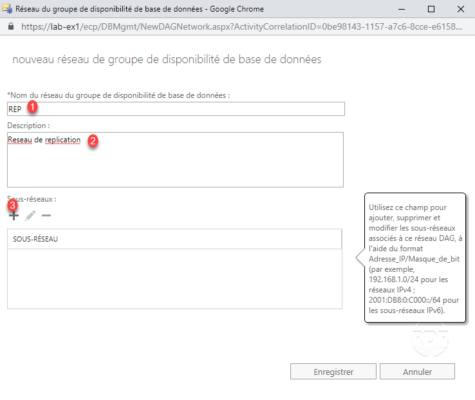Click the Annuler button
Image resolution: width=475 pixels, height=400 pixels.
point(417,372)
